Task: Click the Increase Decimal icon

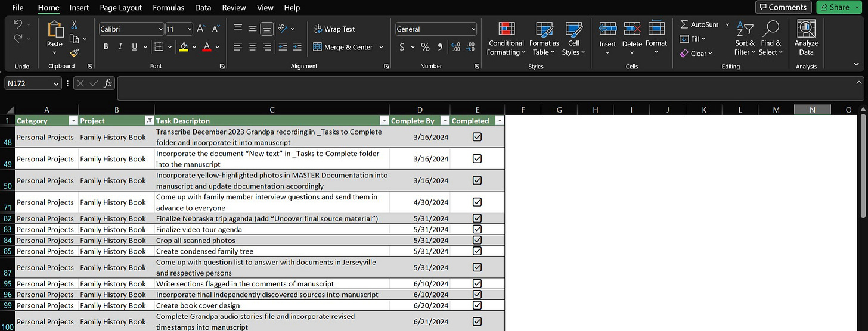Action: tap(456, 47)
